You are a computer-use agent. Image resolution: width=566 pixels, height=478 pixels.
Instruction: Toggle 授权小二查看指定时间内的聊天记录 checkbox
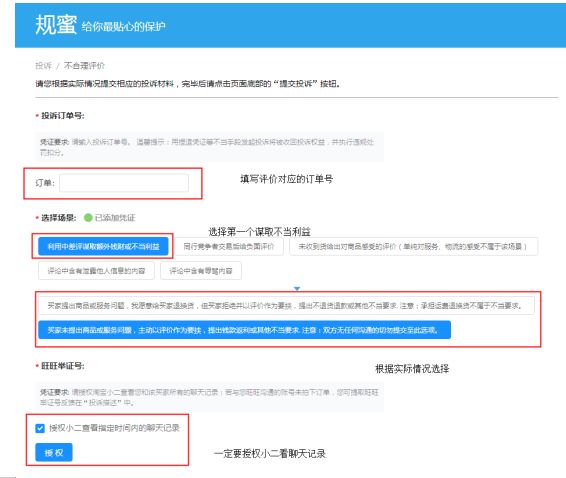(x=40, y=428)
